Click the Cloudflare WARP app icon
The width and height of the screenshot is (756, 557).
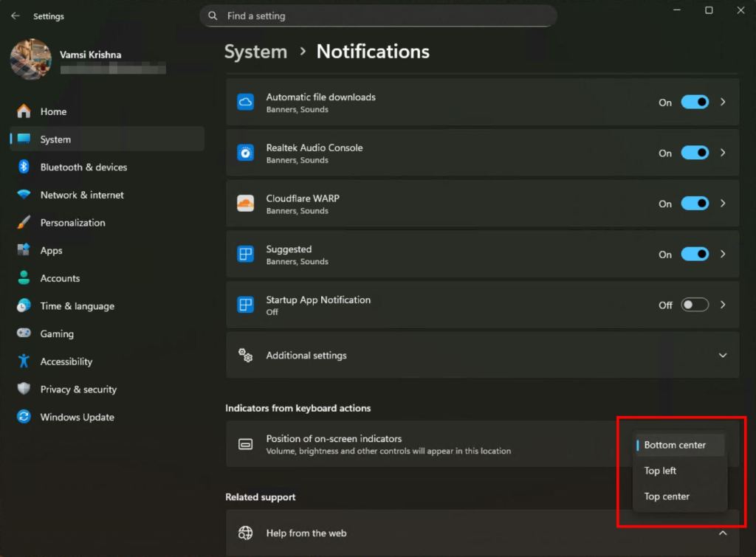tap(245, 204)
